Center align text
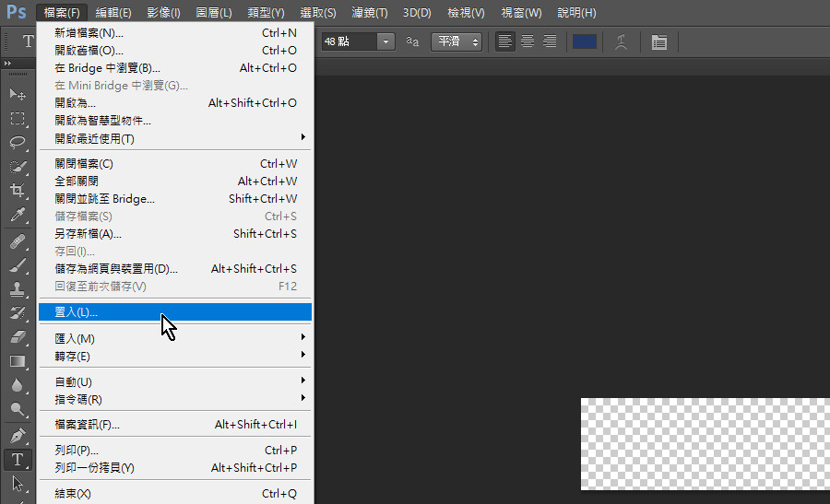Screen dimensions: 830x504 tap(528, 41)
